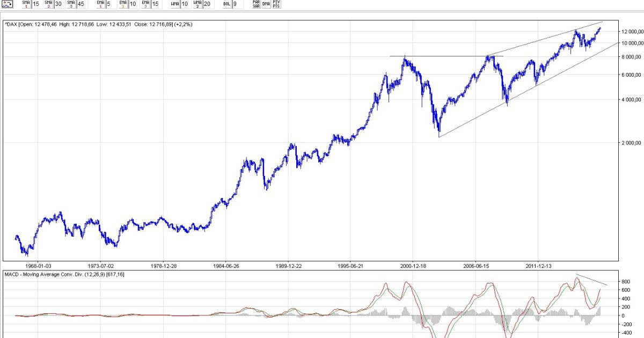Select the SMA 2 period field showing 30
This screenshot has width=644, height=338.
58,4
